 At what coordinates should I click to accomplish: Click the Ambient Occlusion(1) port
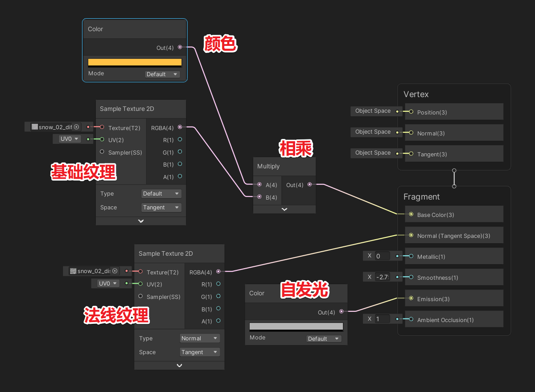(x=411, y=319)
